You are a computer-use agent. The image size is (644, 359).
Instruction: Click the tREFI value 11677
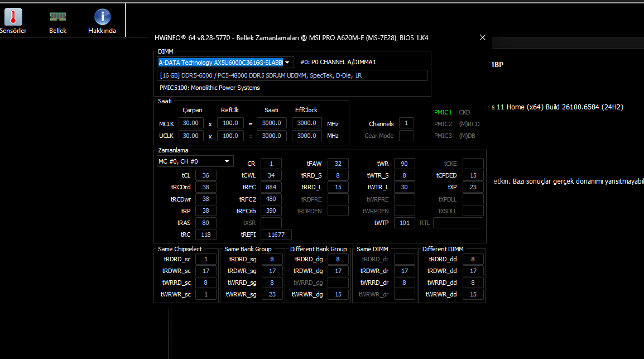click(x=276, y=234)
